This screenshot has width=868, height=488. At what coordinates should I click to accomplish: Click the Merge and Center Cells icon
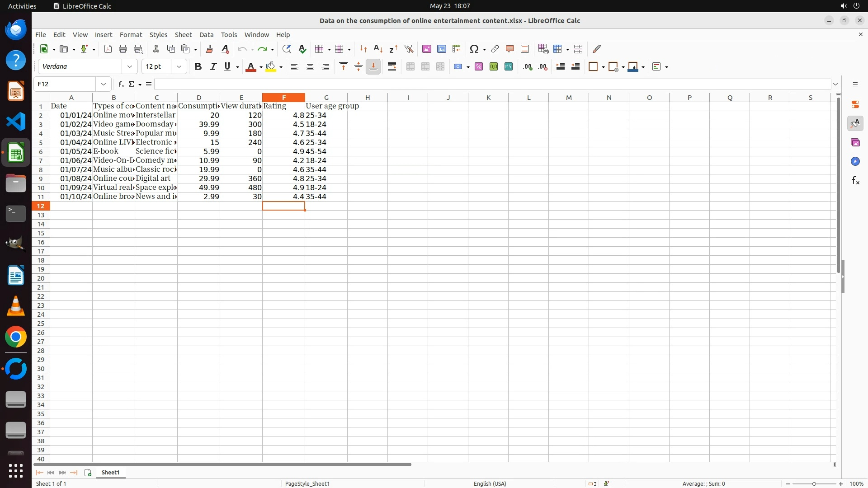click(410, 66)
